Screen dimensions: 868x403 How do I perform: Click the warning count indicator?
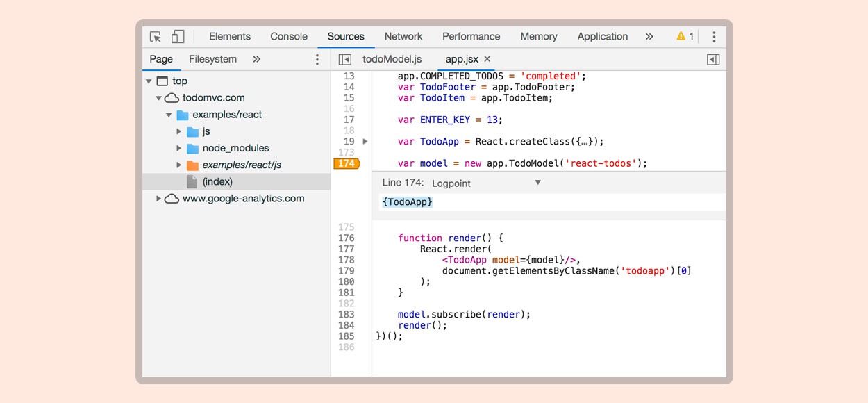[685, 37]
